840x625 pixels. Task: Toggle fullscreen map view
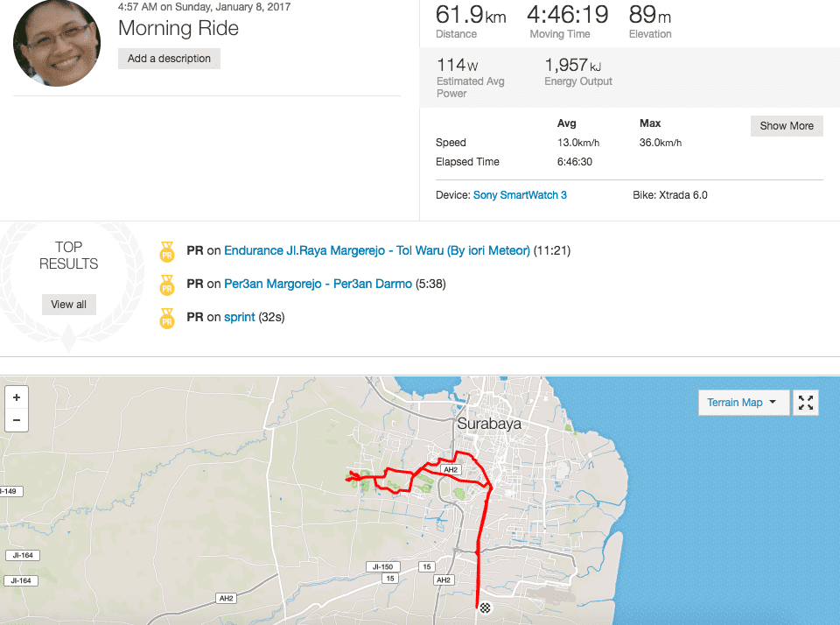806,403
